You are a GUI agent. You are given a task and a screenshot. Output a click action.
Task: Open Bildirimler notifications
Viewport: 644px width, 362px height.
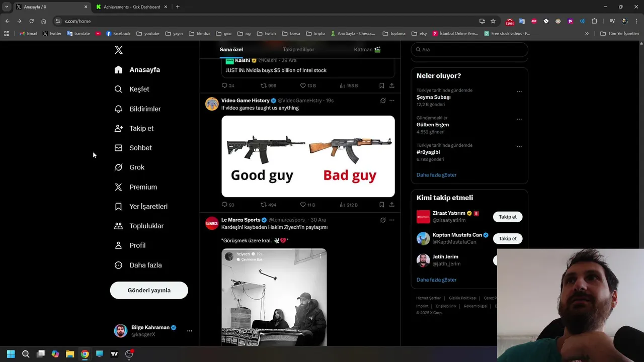click(137, 109)
